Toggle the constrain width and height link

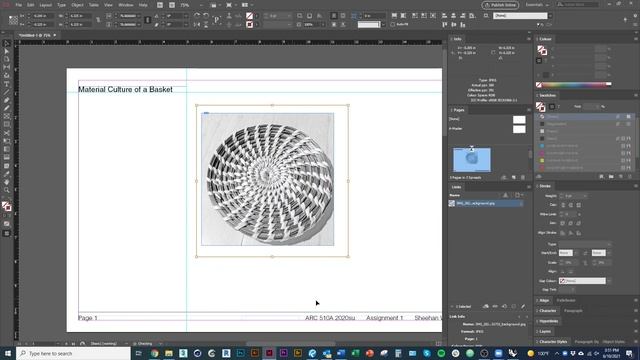[x=98, y=20]
